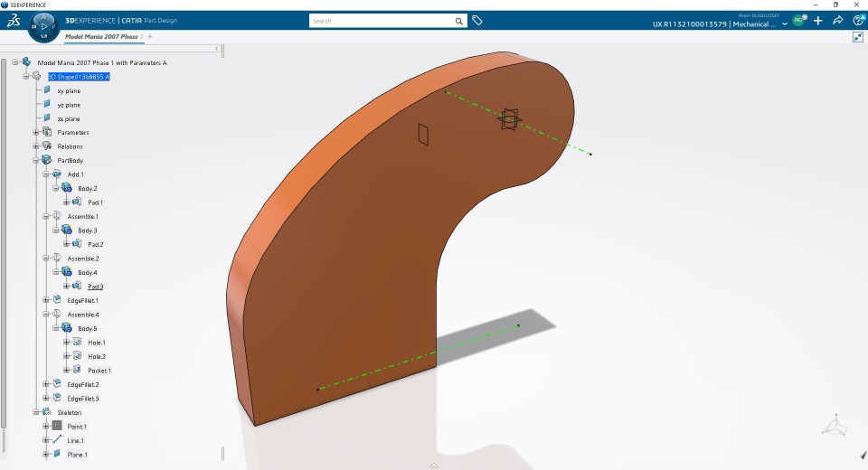Click the Plane.1 icon
Viewport: 868px width, 470px height.
(x=57, y=454)
